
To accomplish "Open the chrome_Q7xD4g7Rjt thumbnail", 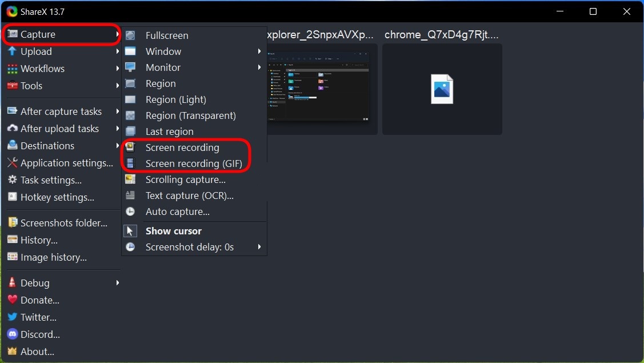I will 442,89.
